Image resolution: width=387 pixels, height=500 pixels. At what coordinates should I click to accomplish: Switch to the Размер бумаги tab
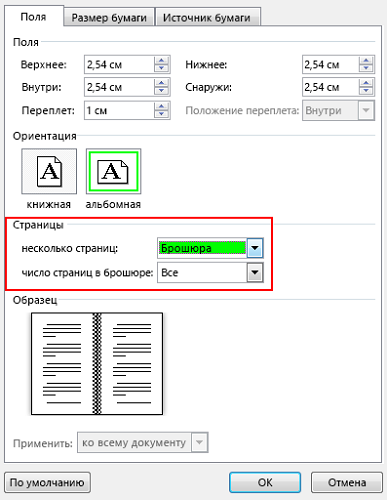pyautogui.click(x=109, y=17)
